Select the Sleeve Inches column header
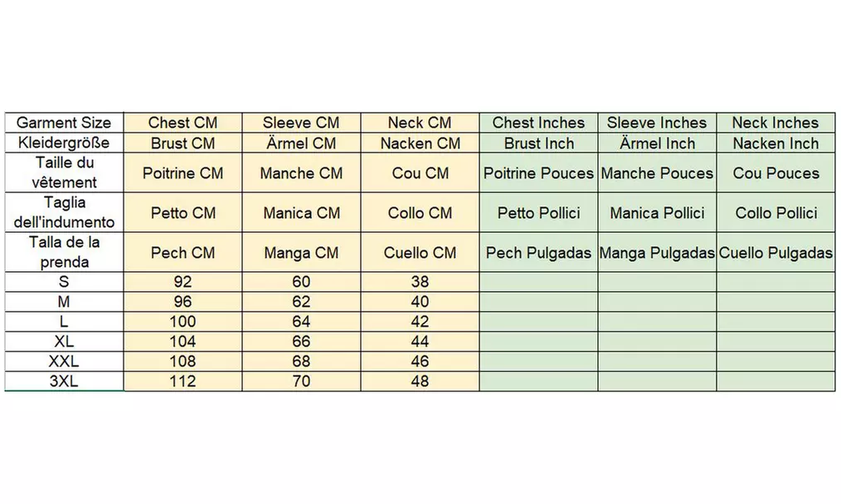The height and width of the screenshot is (504, 841). (657, 123)
